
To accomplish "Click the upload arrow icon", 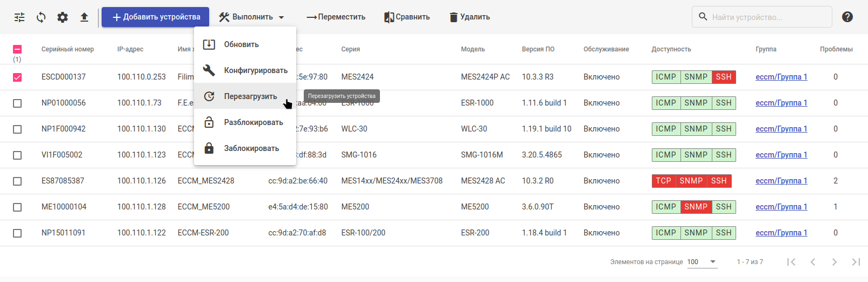I will point(84,17).
